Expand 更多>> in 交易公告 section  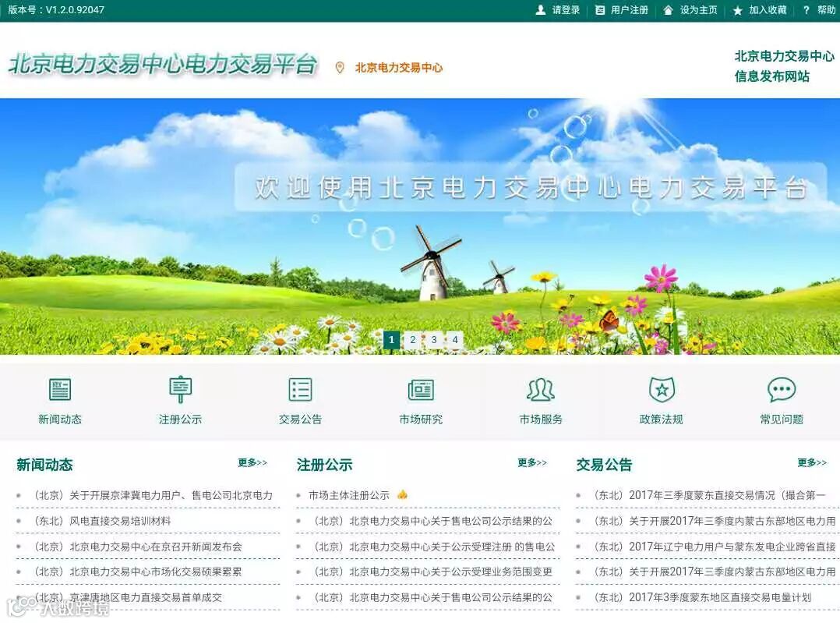click(x=812, y=462)
